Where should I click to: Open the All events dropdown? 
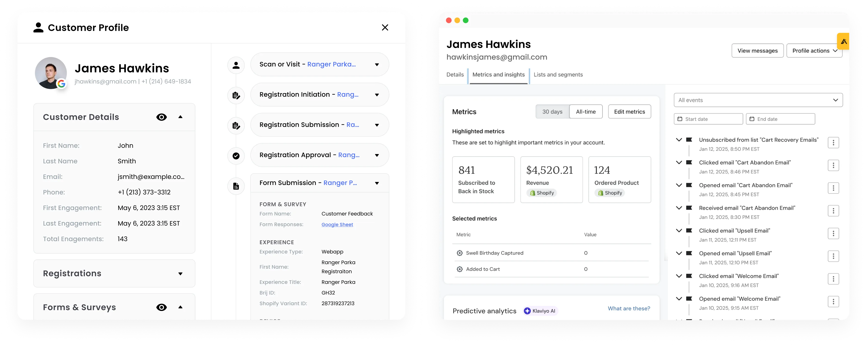tap(758, 100)
